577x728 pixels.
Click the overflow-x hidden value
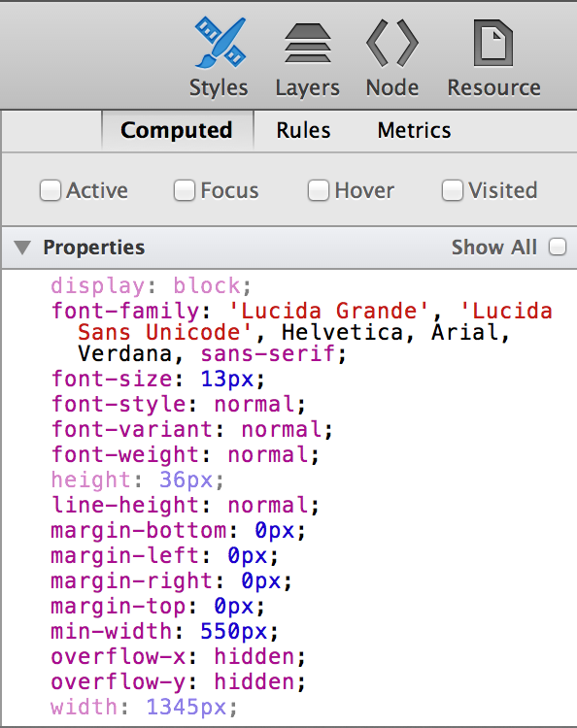[x=255, y=656]
